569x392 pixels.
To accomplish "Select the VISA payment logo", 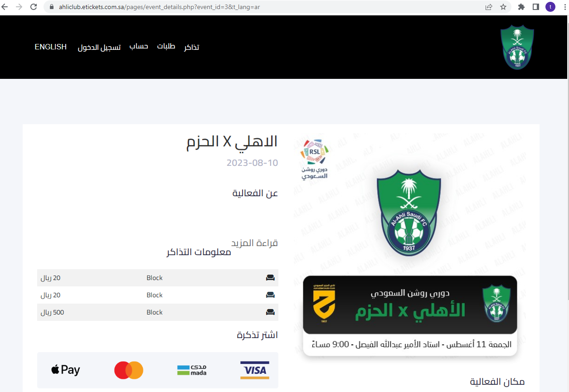I will tap(255, 370).
